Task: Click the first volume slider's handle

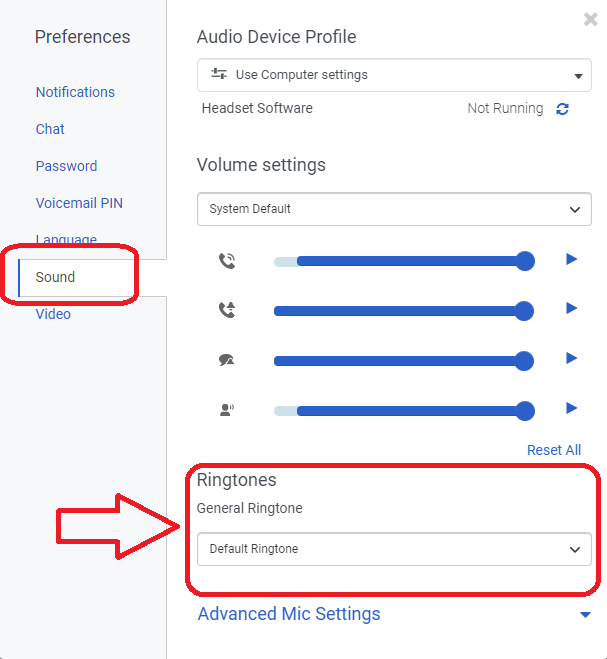Action: pos(525,261)
